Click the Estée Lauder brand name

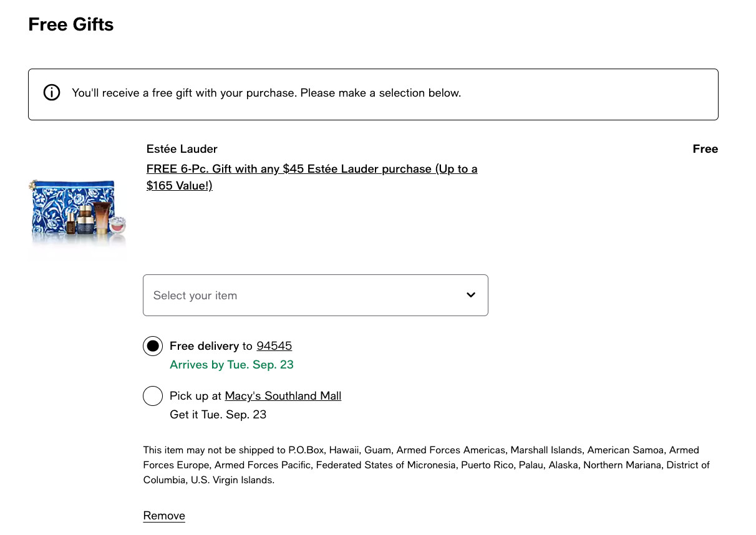182,149
